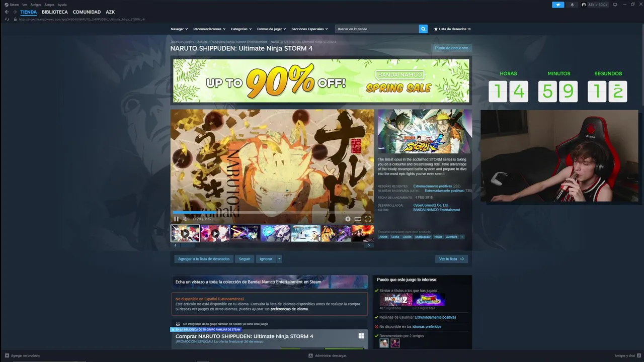Expand the Recomendaciones dropdown
The image size is (644, 362).
209,29
